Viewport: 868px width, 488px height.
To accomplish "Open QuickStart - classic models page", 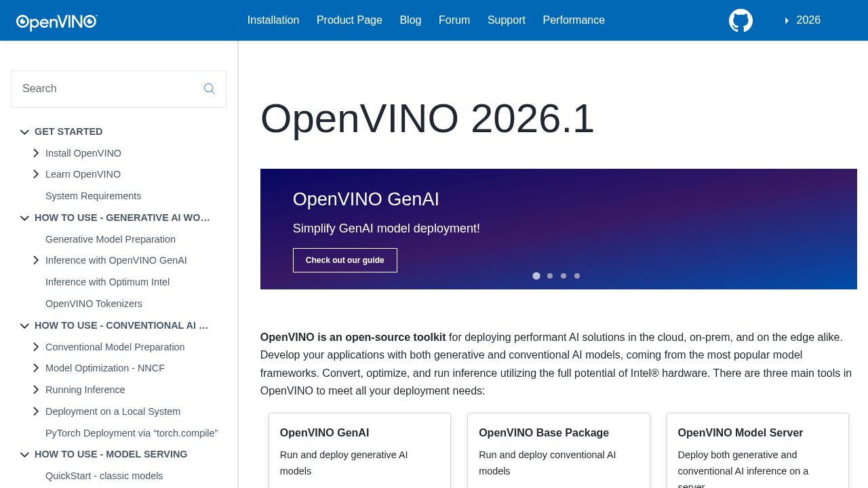I will (104, 476).
